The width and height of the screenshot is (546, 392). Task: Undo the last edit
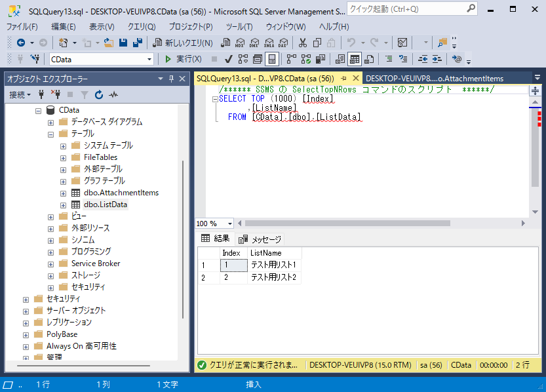point(351,43)
